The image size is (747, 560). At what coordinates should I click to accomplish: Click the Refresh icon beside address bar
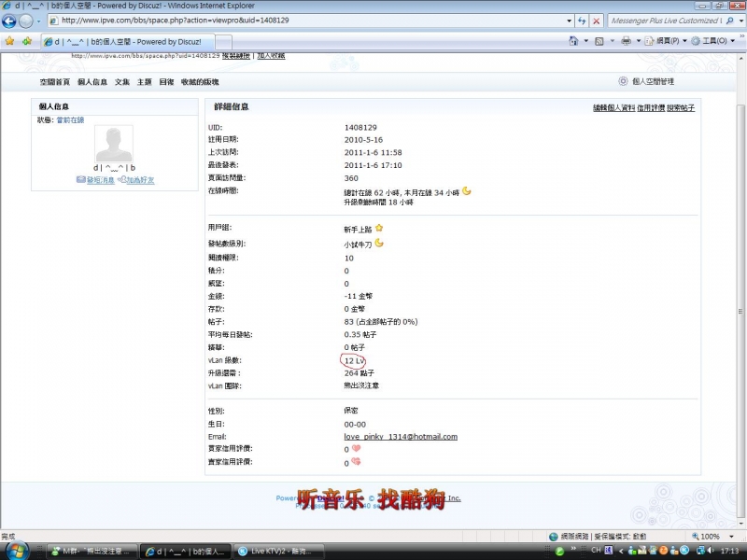coord(582,21)
